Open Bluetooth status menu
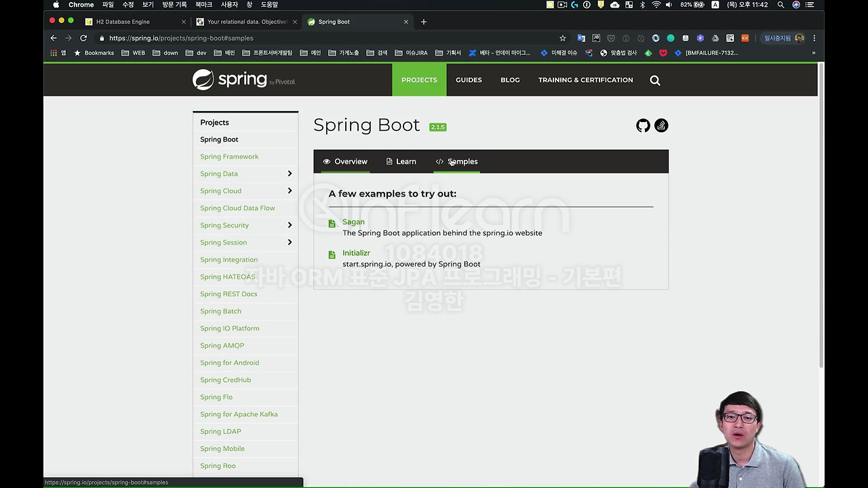 click(642, 5)
